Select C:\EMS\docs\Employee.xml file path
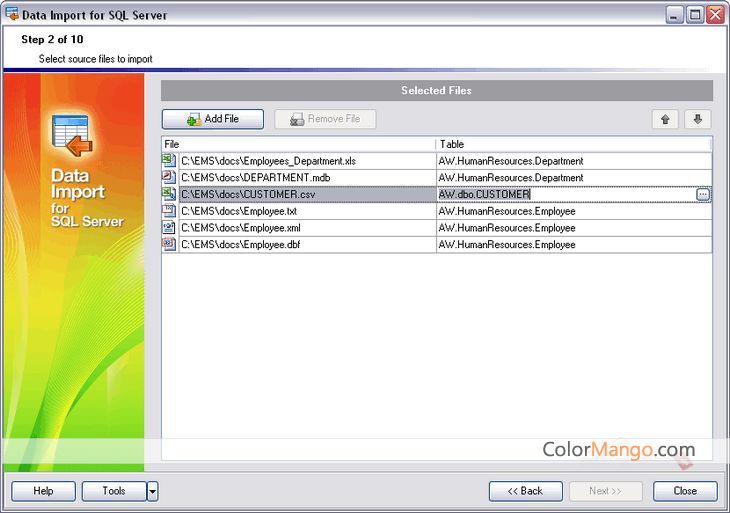This screenshot has height=513, width=730. (308, 228)
